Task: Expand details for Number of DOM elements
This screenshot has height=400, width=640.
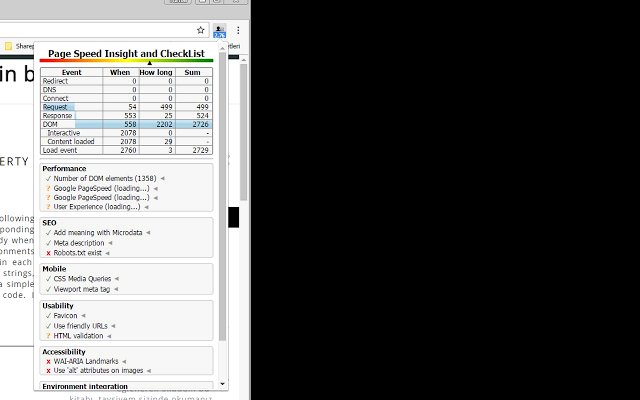Action: pos(162,178)
